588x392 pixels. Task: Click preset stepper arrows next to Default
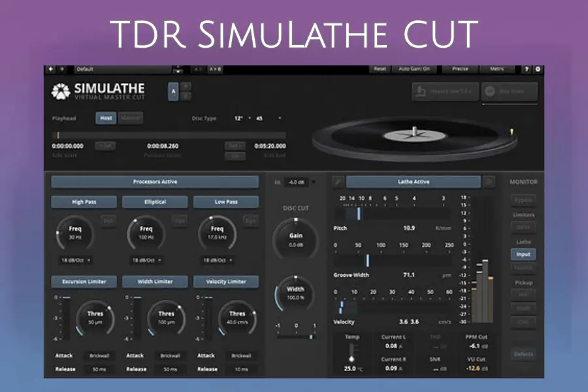point(178,69)
